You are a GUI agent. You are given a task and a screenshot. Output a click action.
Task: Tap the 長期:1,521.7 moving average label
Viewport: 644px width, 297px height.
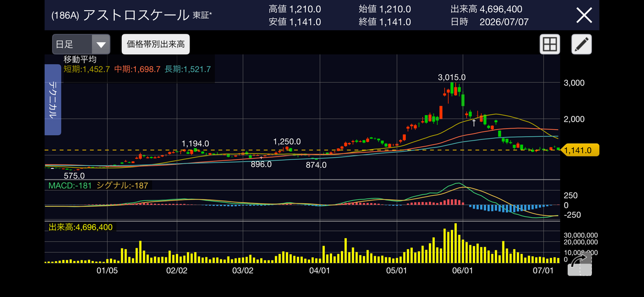coord(188,69)
